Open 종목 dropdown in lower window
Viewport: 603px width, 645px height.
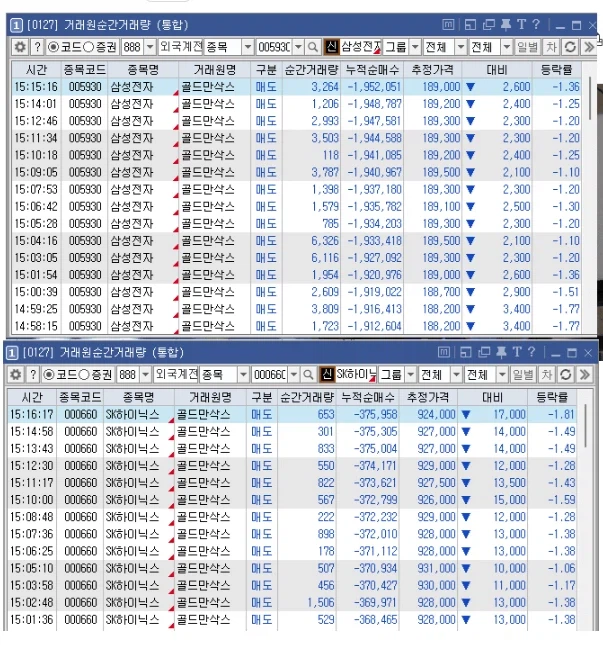coord(244,374)
